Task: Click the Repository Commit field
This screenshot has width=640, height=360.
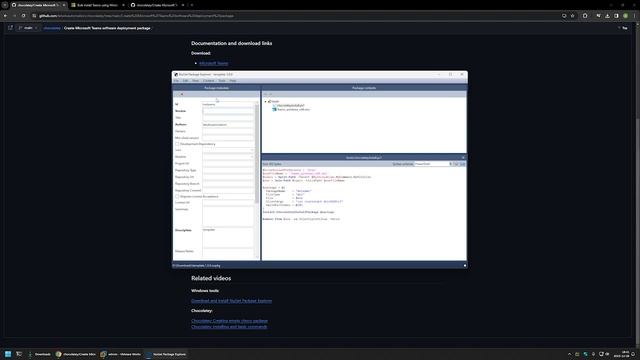Action: point(228,191)
